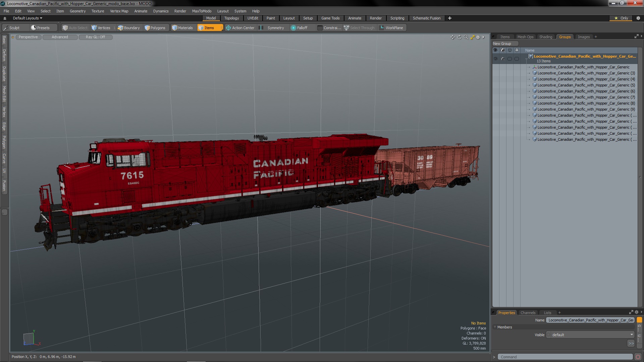Switch to Polygons selection mode
This screenshot has width=644, height=362.
point(155,28)
